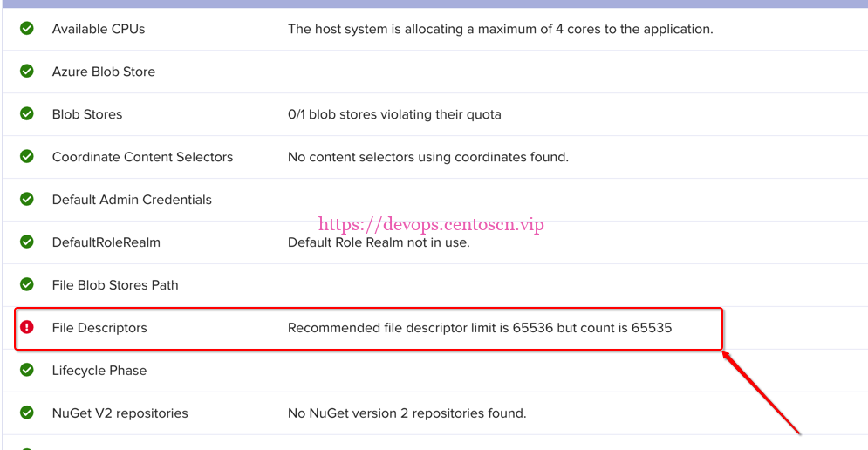Image resolution: width=868 pixels, height=450 pixels.
Task: Click NuGet V2 repositories status check icon
Action: point(27,413)
